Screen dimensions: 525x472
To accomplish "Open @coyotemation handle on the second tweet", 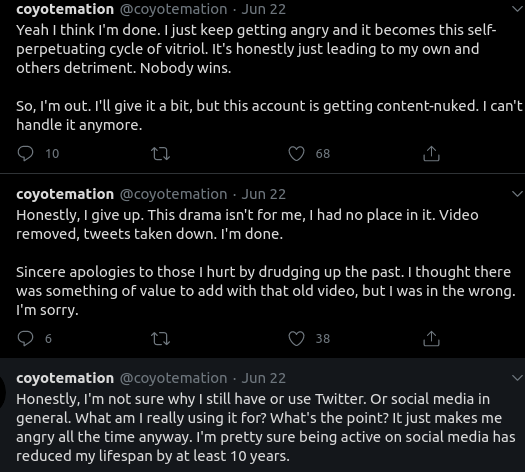I will point(173,194).
